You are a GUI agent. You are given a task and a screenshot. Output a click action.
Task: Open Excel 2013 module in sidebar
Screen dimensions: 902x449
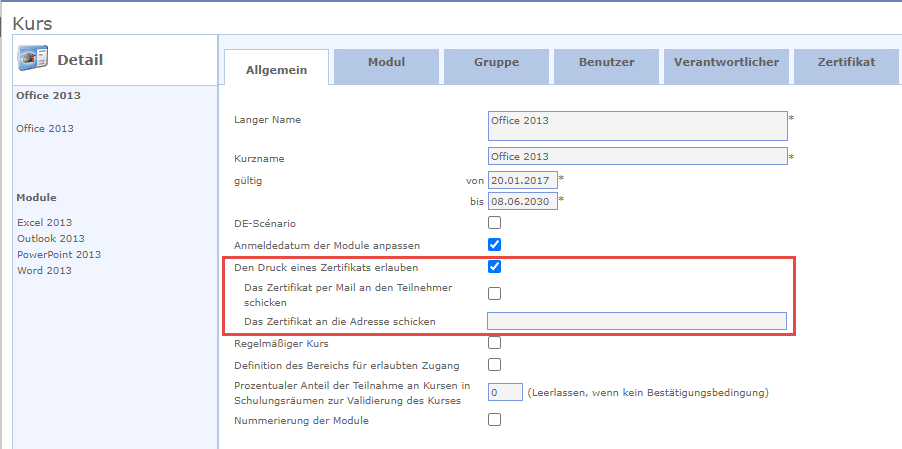(44, 222)
